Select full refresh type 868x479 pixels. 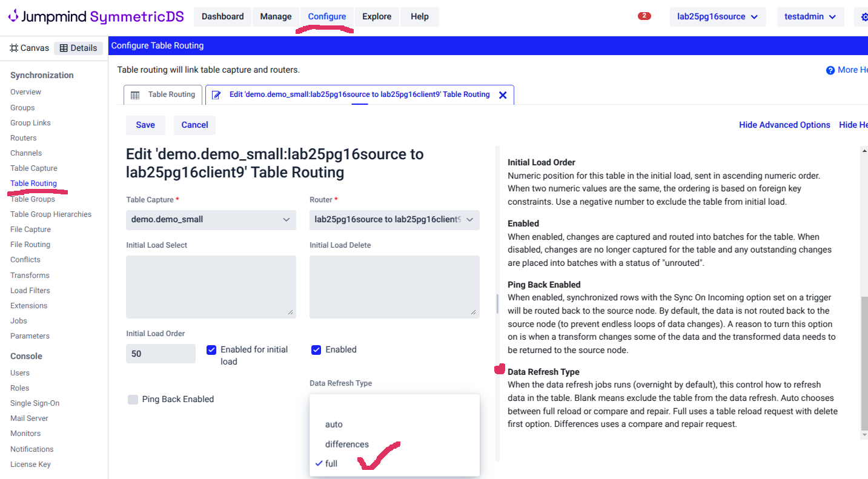[x=394, y=464]
